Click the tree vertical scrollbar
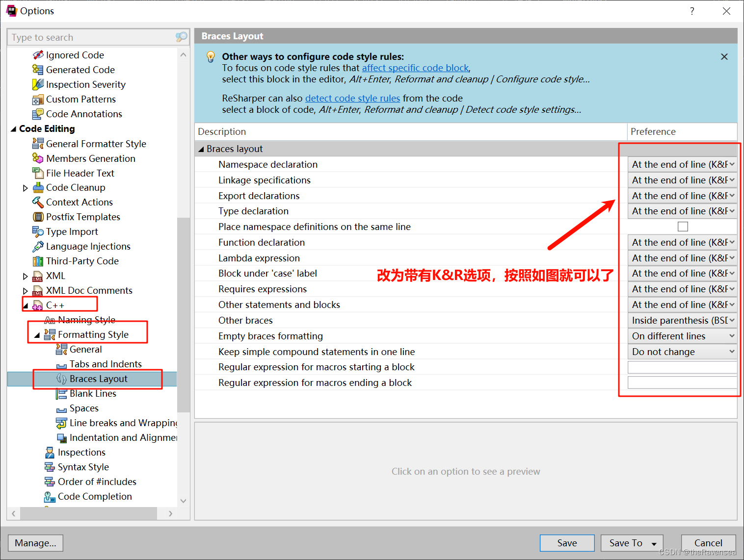This screenshot has width=744, height=560. [183, 314]
